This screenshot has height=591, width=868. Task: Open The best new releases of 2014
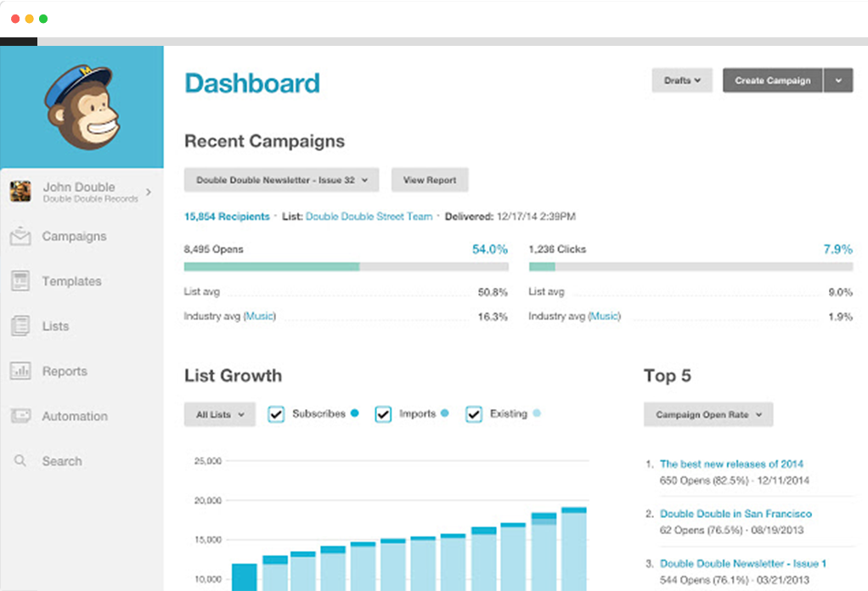pos(731,464)
